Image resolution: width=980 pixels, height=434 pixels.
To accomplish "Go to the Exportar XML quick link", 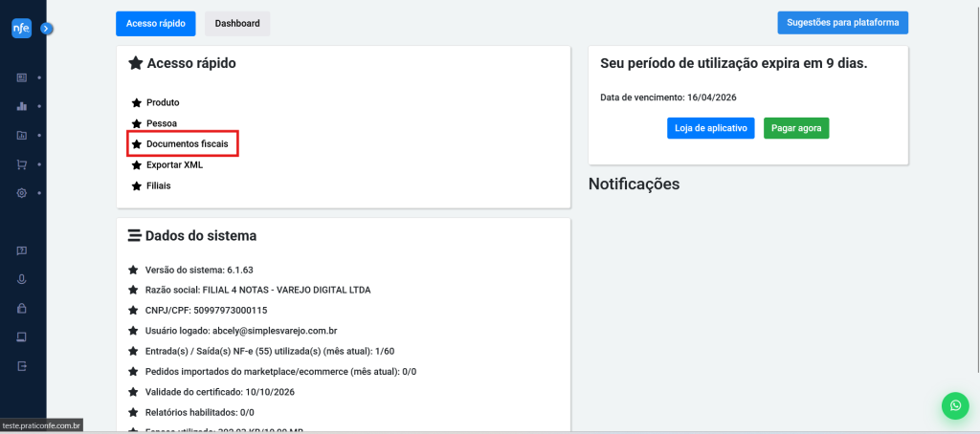I will (174, 164).
